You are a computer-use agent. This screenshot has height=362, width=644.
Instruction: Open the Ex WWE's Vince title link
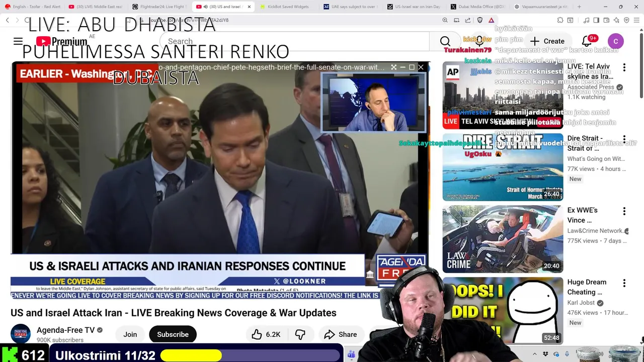583,215
